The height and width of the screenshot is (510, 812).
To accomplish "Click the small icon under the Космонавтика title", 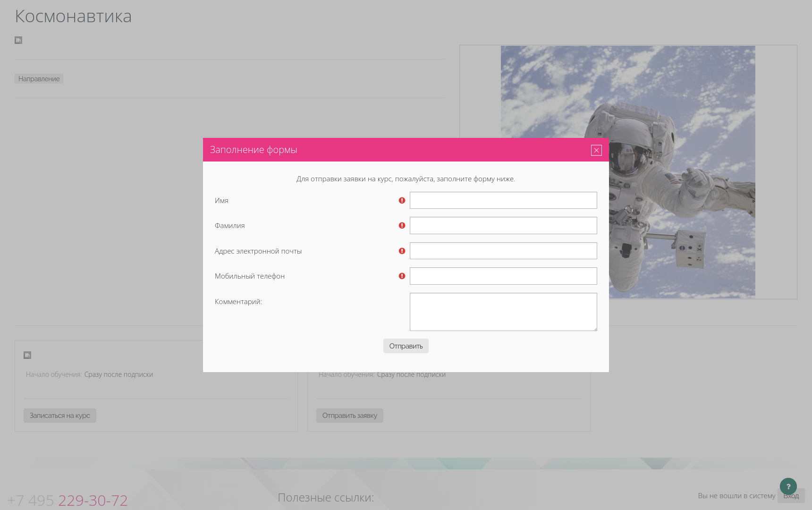I will click(x=18, y=40).
